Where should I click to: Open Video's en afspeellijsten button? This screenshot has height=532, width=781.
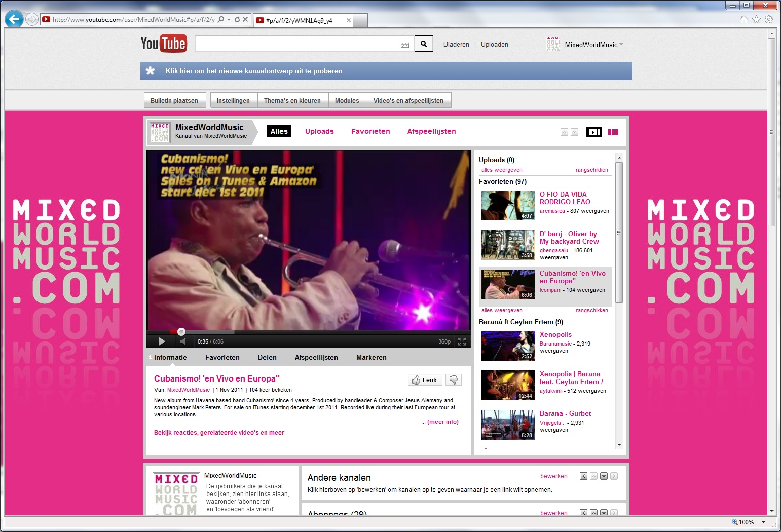click(x=408, y=100)
